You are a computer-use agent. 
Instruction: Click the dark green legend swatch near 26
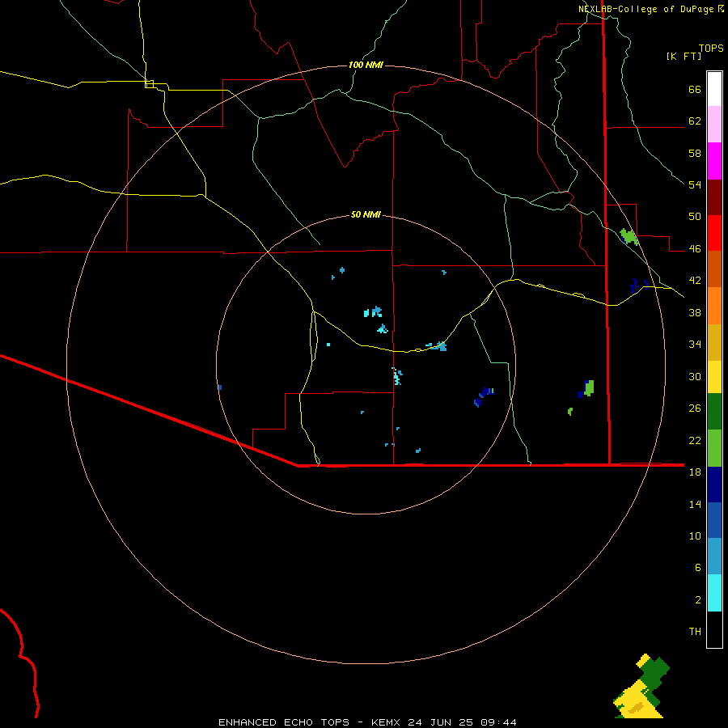[x=714, y=412]
